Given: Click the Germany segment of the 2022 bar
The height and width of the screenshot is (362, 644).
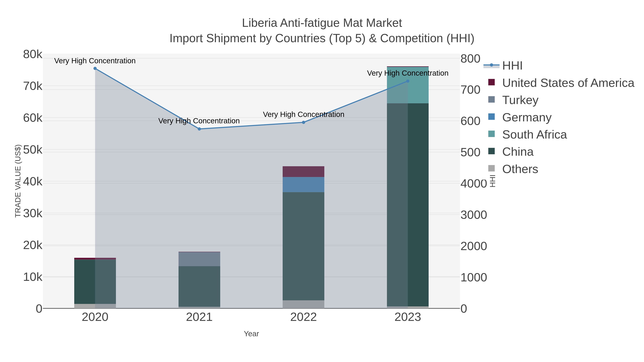Looking at the screenshot, I should 304,185.
